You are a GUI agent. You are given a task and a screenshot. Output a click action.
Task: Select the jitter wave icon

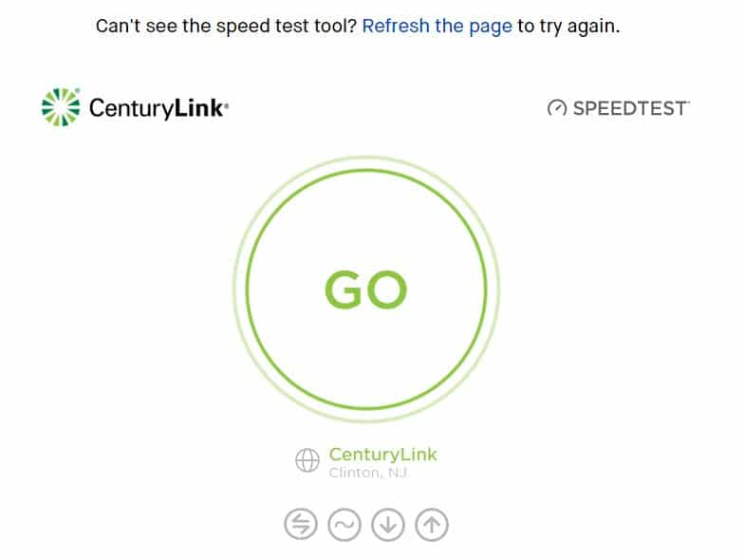344,524
